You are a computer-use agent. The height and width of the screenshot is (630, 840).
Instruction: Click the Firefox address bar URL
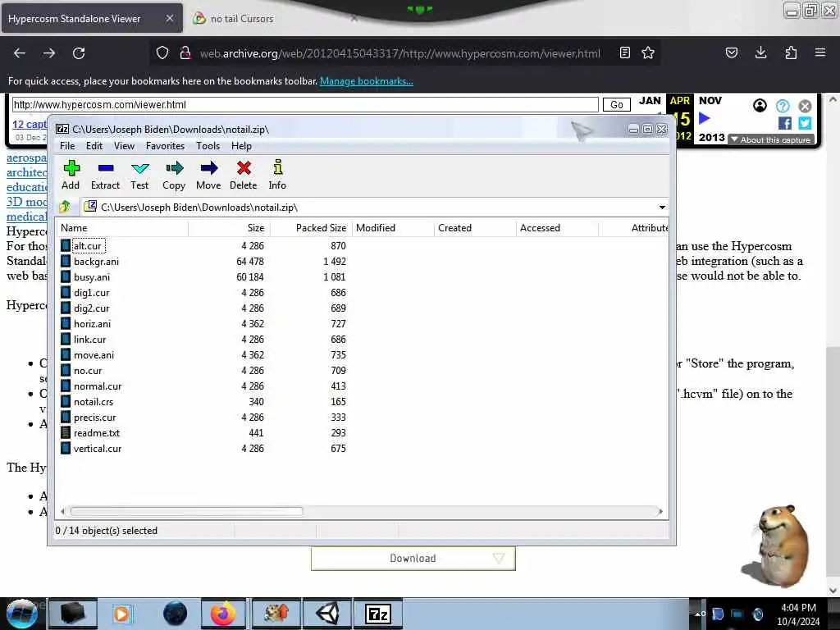[x=399, y=53]
